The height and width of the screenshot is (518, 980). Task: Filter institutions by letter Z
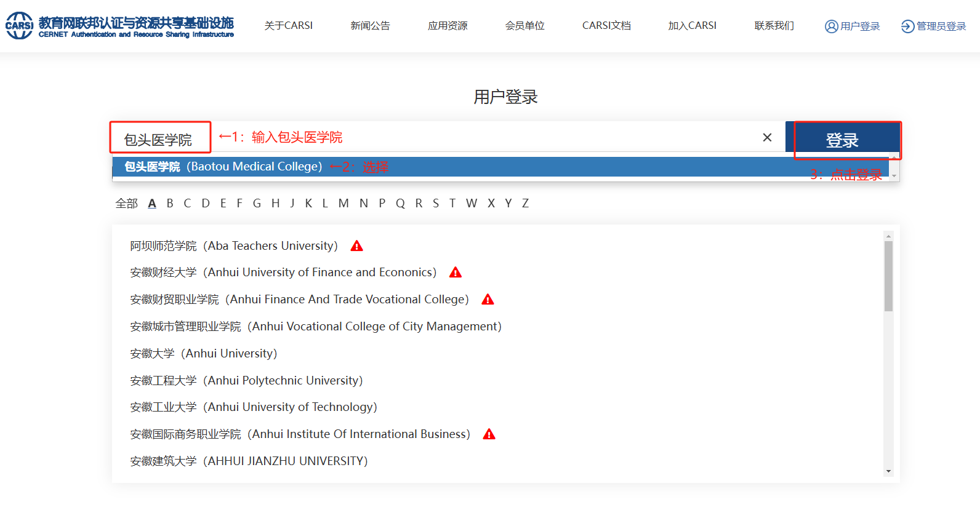point(525,204)
